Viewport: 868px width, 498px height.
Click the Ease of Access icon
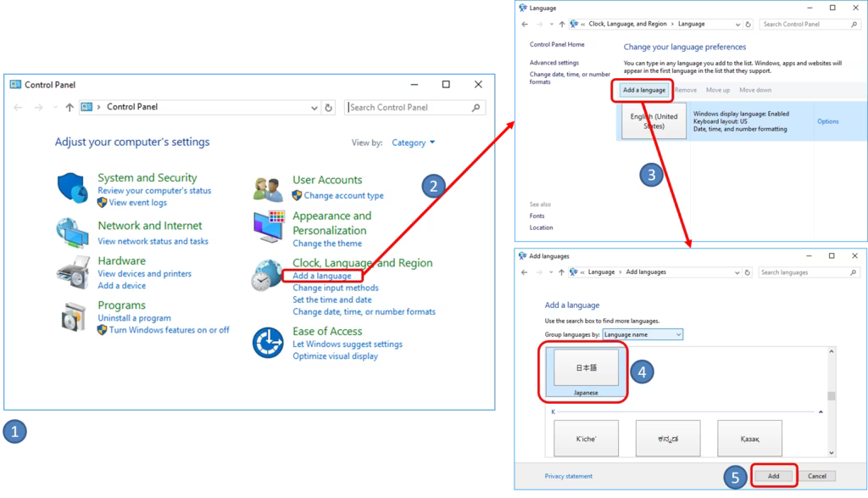268,343
